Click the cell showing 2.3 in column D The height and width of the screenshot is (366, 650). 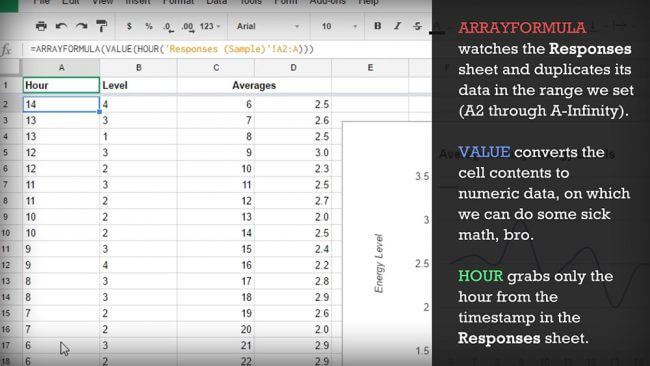(x=293, y=169)
